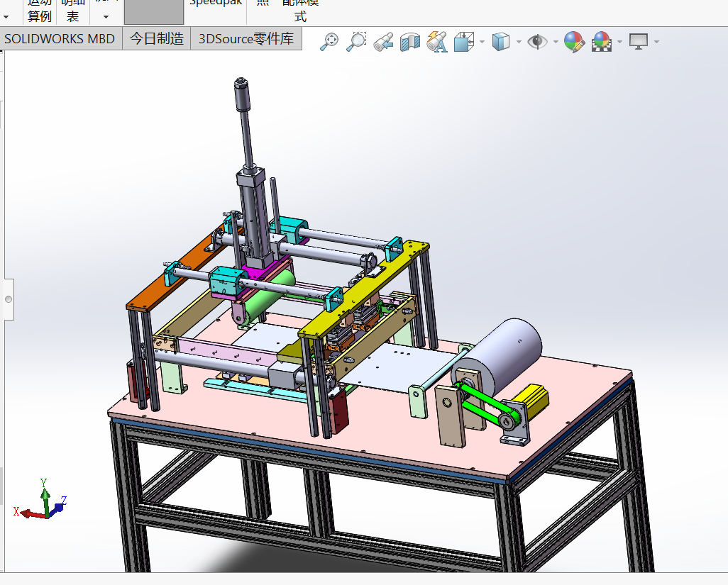Toggle the Hide/Show Items eye icon
Viewport: 728px width, 585px height.
pyautogui.click(x=537, y=42)
